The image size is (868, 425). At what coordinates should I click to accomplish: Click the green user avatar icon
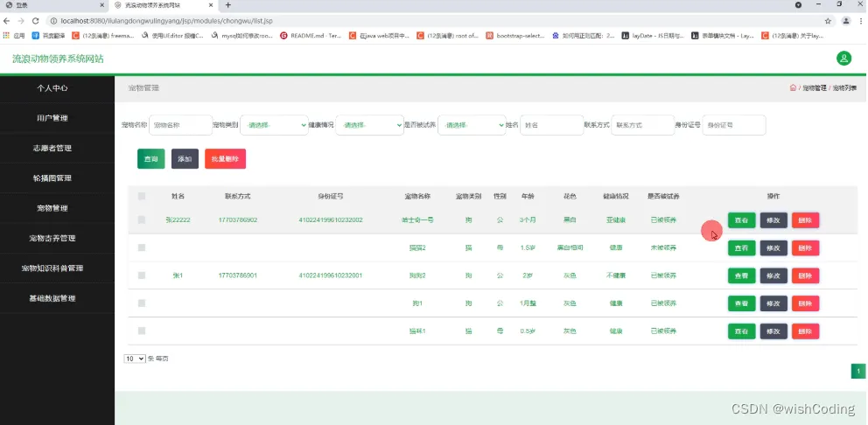(843, 58)
